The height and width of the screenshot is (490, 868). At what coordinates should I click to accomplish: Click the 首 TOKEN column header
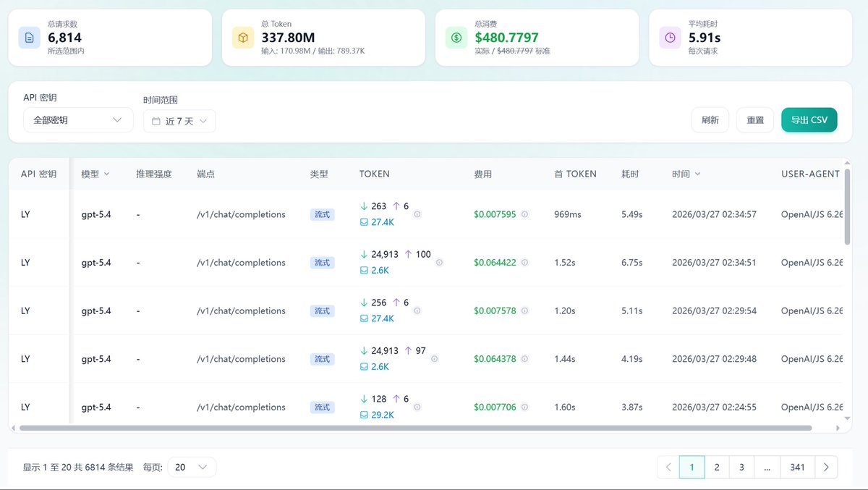pos(575,174)
